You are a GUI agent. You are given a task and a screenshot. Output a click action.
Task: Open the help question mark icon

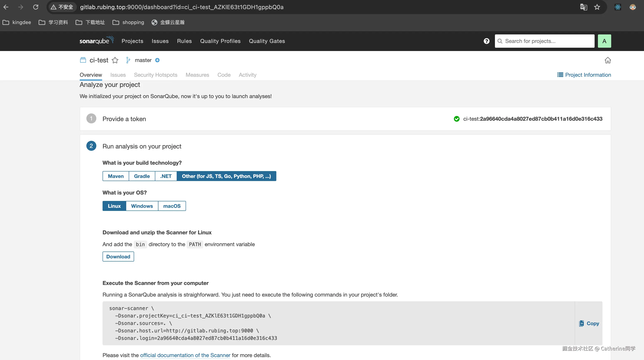486,41
